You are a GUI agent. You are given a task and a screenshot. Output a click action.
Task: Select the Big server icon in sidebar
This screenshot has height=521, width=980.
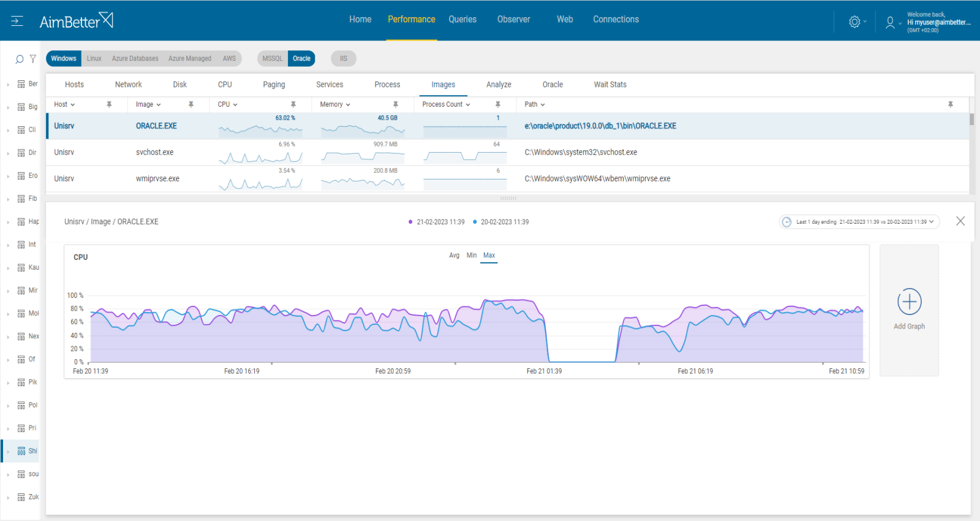(21, 107)
